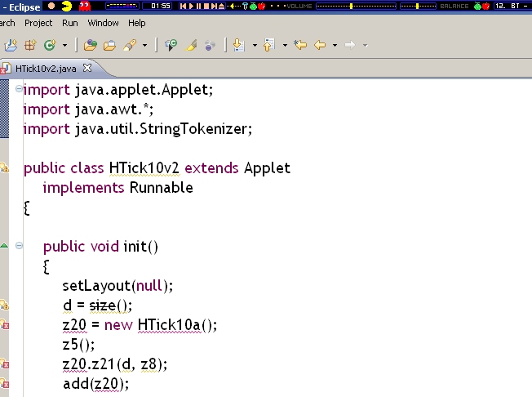
Task: Click the greyed-out spheres toolbar icon
Action: tap(211, 45)
